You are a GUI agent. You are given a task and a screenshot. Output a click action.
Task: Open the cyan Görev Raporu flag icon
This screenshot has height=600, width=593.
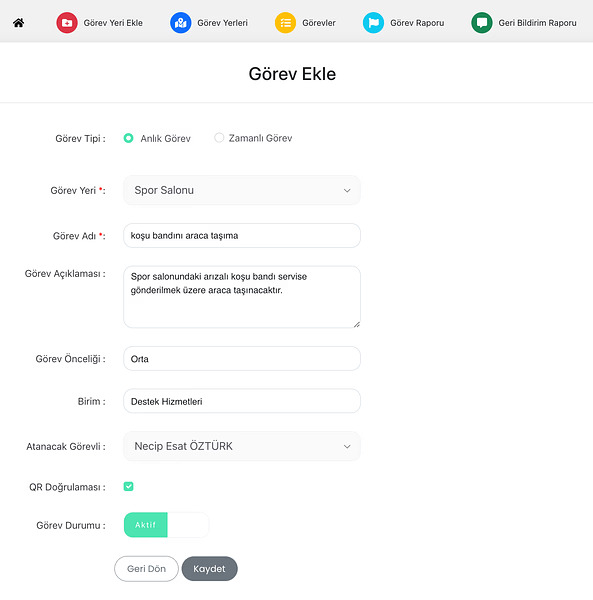pyautogui.click(x=373, y=23)
